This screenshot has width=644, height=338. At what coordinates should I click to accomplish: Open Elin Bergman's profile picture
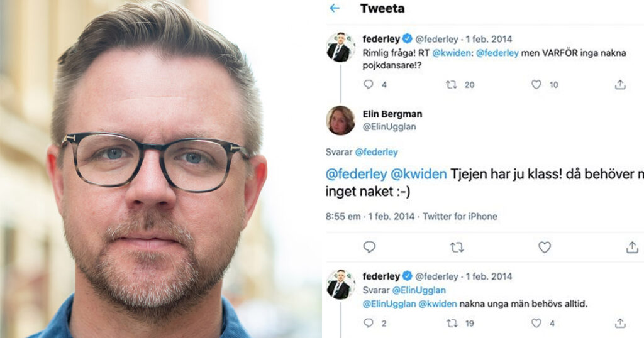[x=340, y=120]
